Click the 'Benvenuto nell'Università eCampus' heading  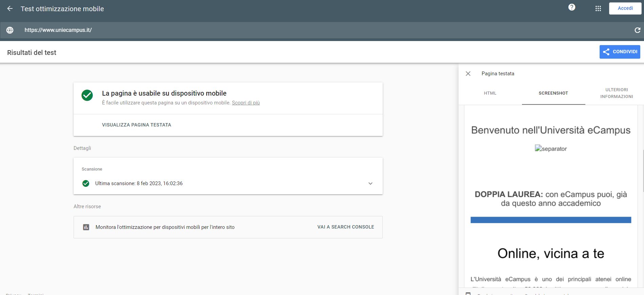click(551, 130)
